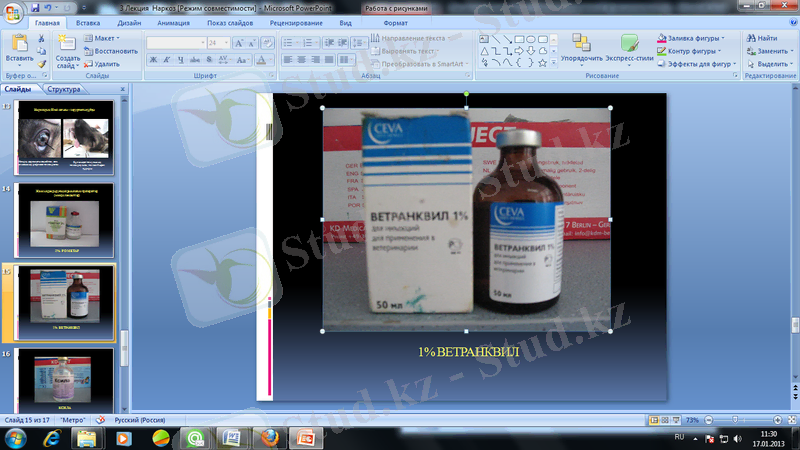Select the triangle shape in shapes gallery
The height and width of the screenshot is (450, 800).
[484, 51]
